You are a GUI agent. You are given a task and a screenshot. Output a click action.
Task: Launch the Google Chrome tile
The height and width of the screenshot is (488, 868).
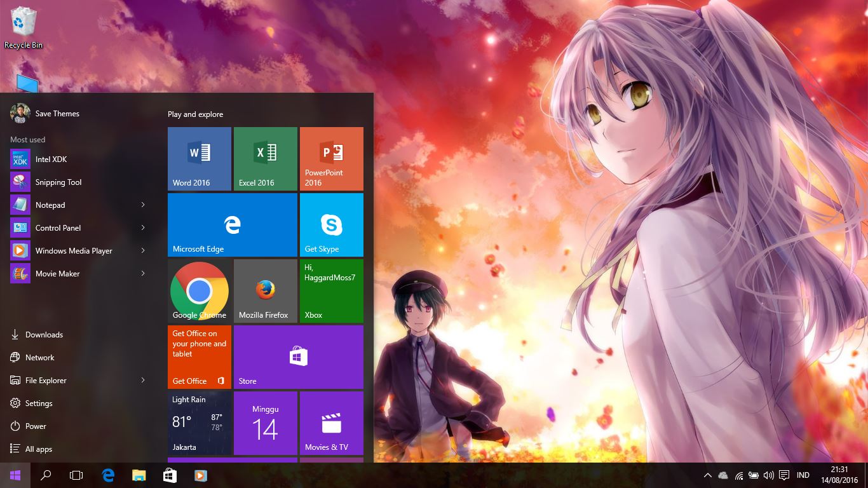click(x=200, y=291)
